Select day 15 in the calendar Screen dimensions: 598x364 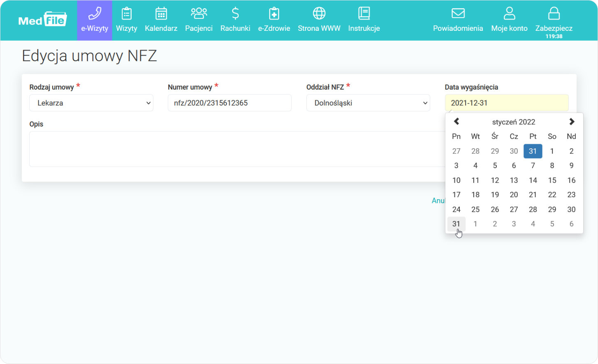552,180
